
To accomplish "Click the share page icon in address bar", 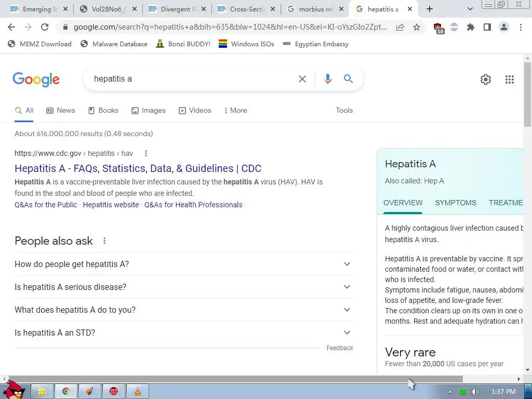I will [x=400, y=27].
